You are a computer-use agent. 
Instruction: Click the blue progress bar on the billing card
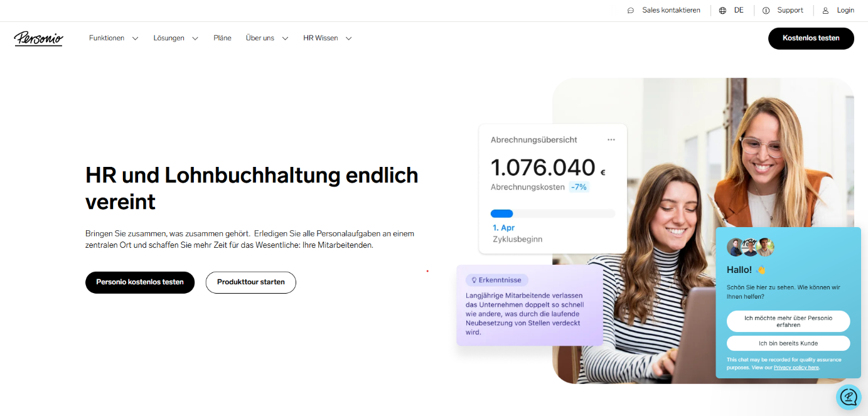tap(501, 213)
